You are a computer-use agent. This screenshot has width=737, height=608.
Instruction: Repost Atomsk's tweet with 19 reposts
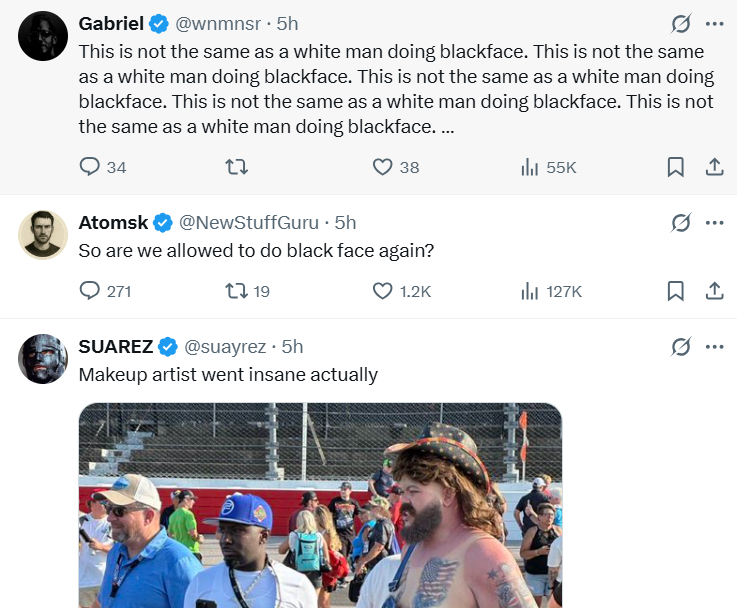(x=237, y=291)
